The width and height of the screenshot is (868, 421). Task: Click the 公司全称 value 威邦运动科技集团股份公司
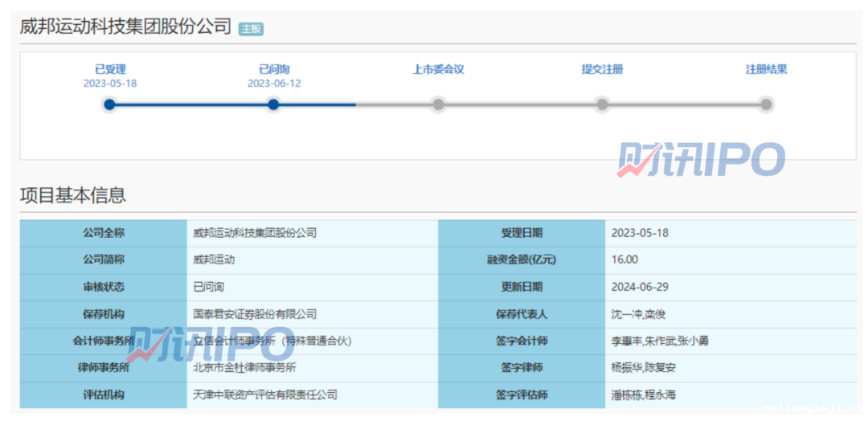tap(255, 233)
